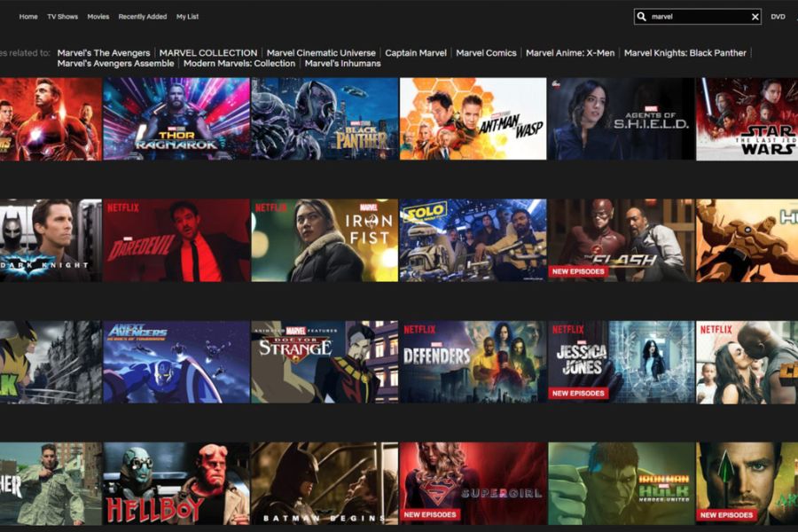The width and height of the screenshot is (798, 532).
Task: Open the Marvel Comics related link
Action: (486, 53)
